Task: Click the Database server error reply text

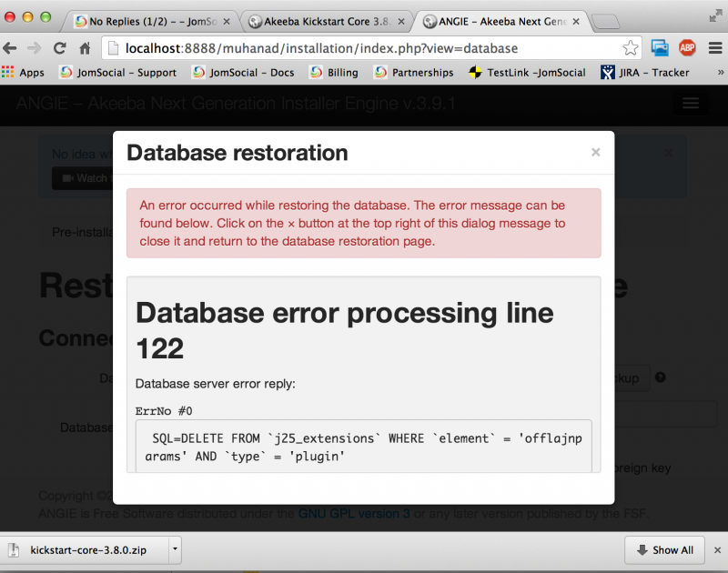Action: click(x=215, y=384)
